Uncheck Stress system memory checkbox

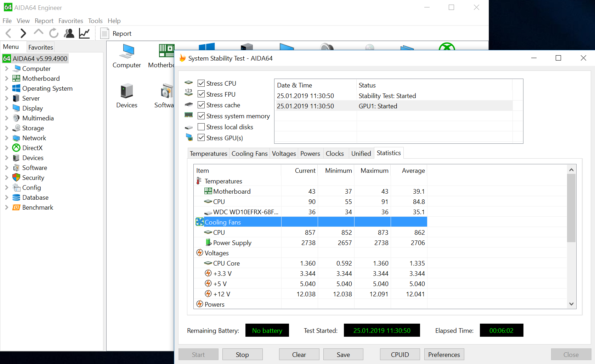[201, 116]
